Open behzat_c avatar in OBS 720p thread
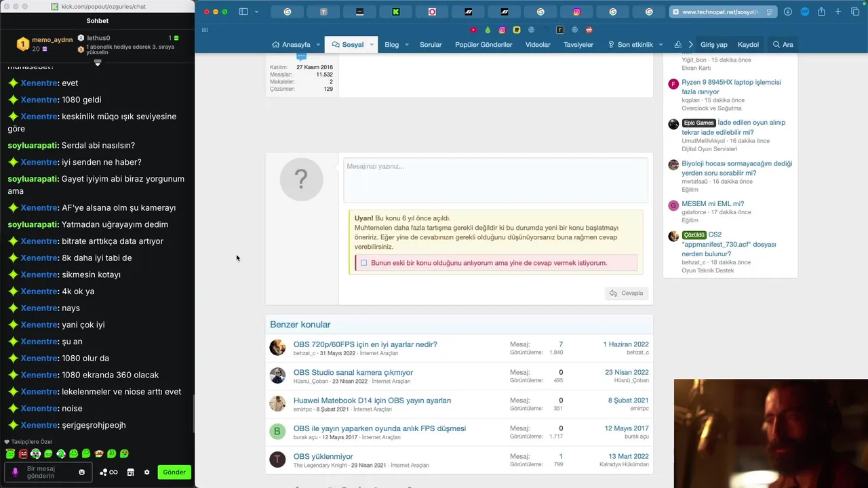 [277, 348]
